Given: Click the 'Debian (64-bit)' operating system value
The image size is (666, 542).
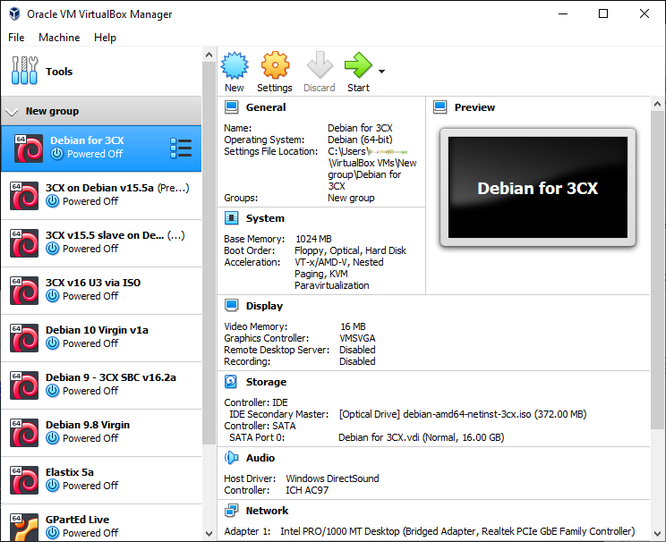Looking at the screenshot, I should 360,140.
